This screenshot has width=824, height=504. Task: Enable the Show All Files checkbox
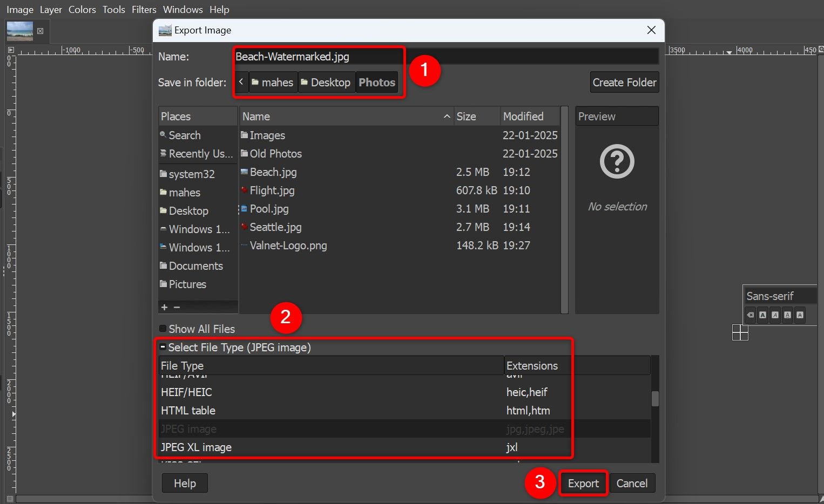163,328
